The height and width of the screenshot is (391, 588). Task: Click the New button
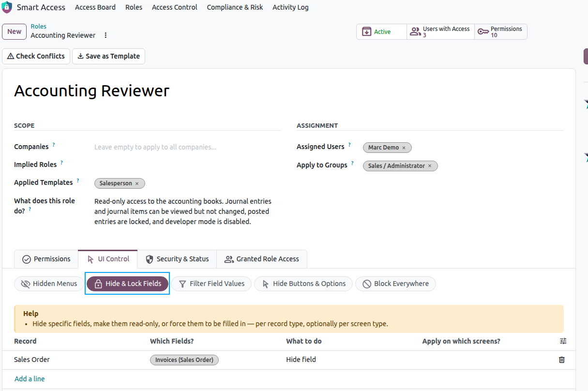[x=14, y=32]
